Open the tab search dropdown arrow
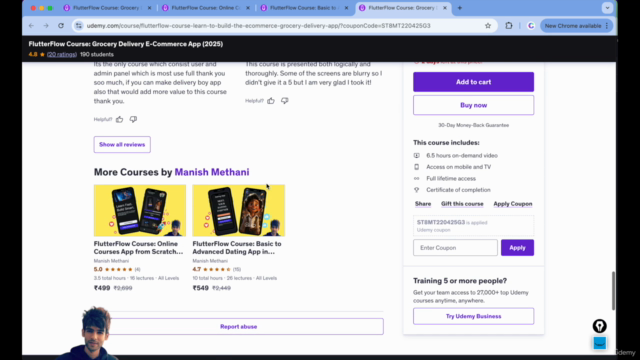Screen dimensions: 640x360 (607, 8)
